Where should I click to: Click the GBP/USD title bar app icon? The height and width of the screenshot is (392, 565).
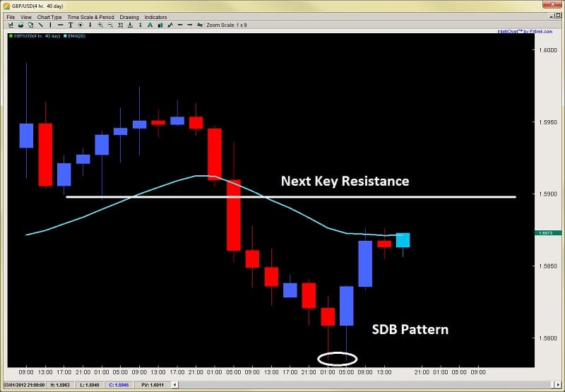click(x=6, y=6)
